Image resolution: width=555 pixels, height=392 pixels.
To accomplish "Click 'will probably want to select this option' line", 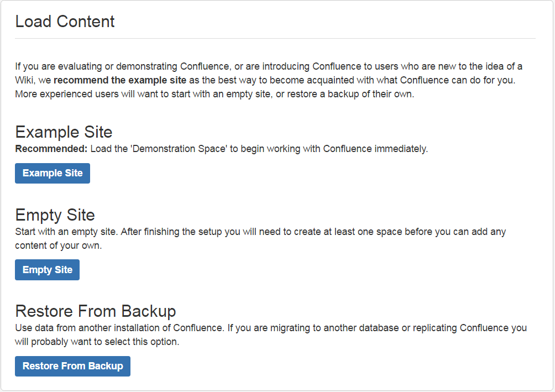I will pos(97,342).
